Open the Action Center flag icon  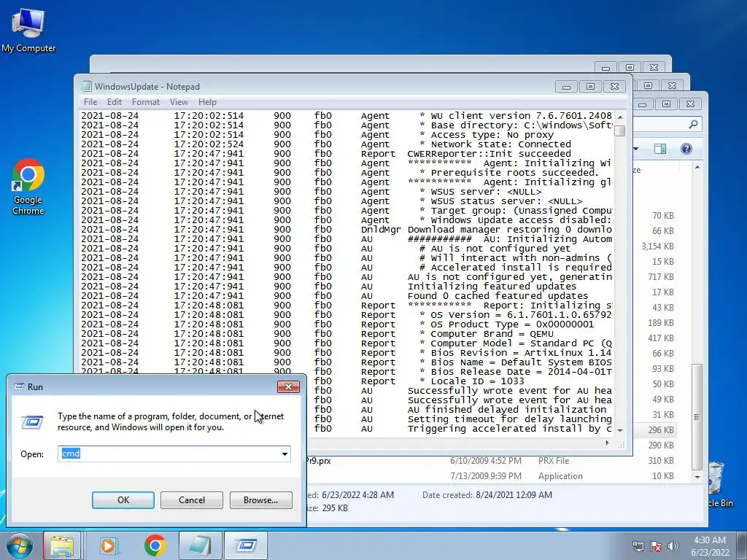[656, 546]
